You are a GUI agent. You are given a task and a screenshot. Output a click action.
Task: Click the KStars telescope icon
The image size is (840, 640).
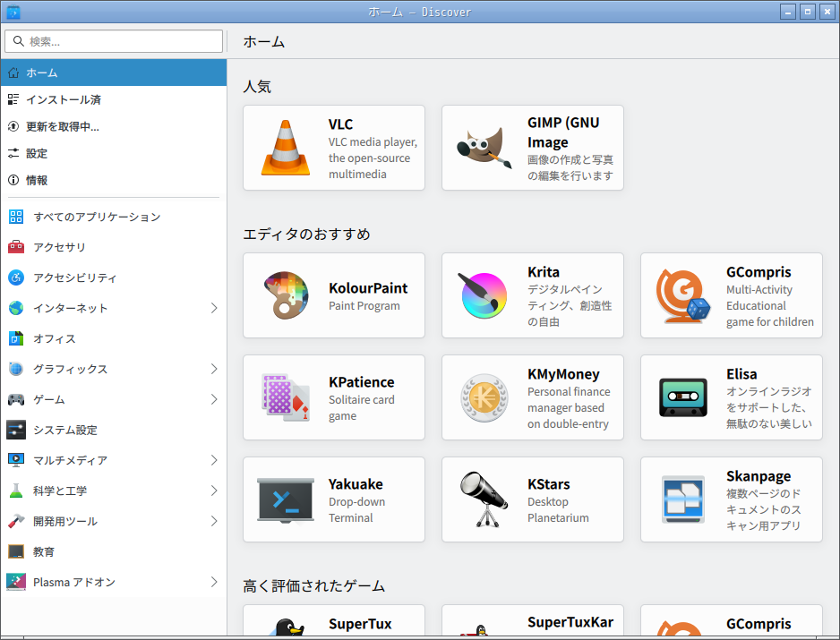[x=484, y=499]
